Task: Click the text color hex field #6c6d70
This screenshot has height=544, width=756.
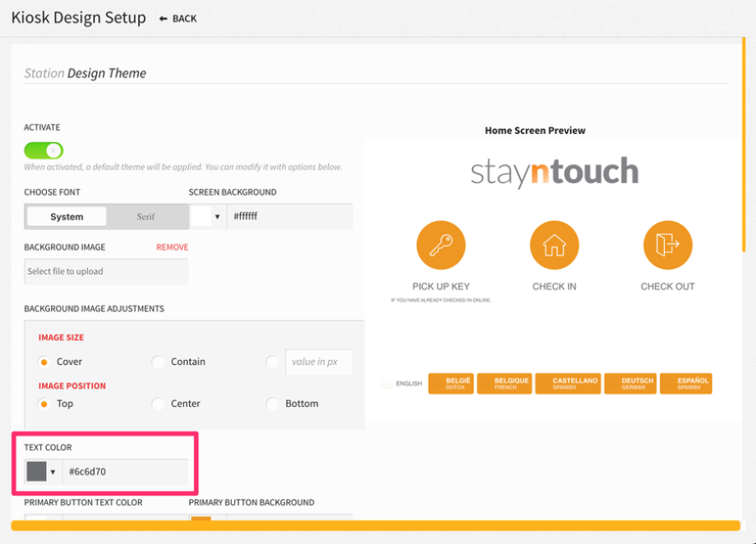Action: click(126, 472)
